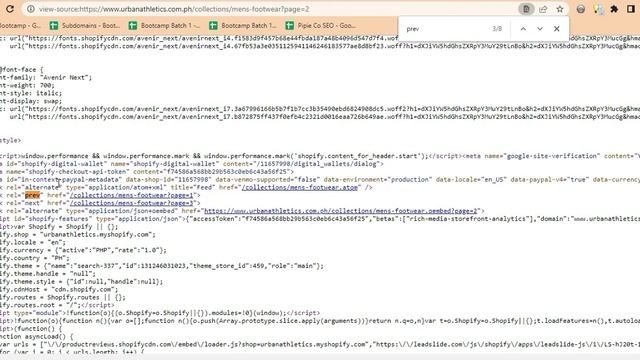Toggle the browser side panel icon

[x=631, y=9]
